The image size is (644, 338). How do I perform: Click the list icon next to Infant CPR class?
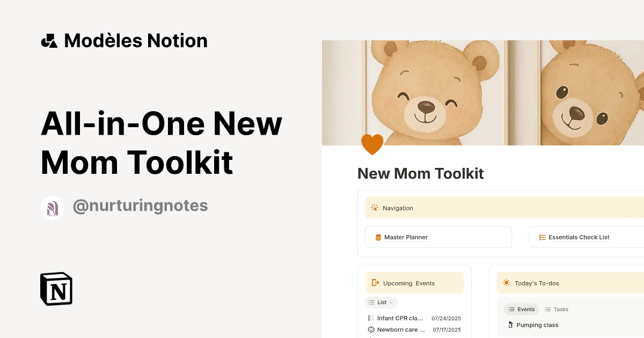[x=371, y=318]
